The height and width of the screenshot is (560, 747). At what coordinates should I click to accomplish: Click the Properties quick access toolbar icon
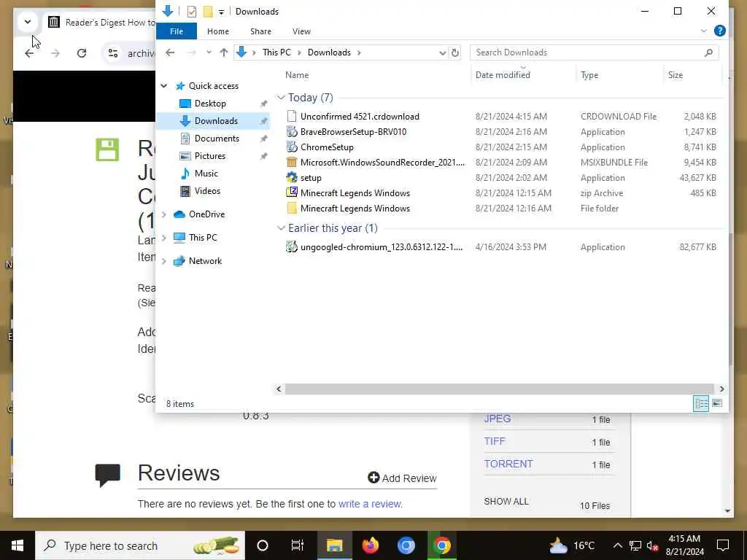point(192,12)
